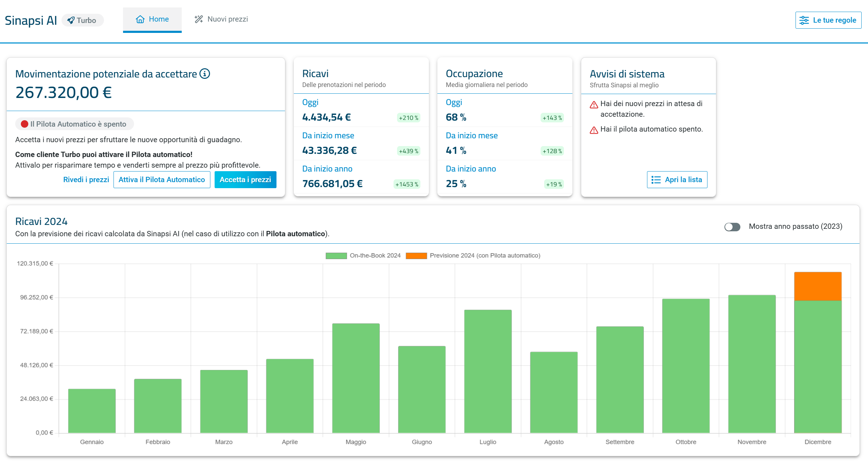Click the warning triangle for pilota automatico spento

[594, 130]
